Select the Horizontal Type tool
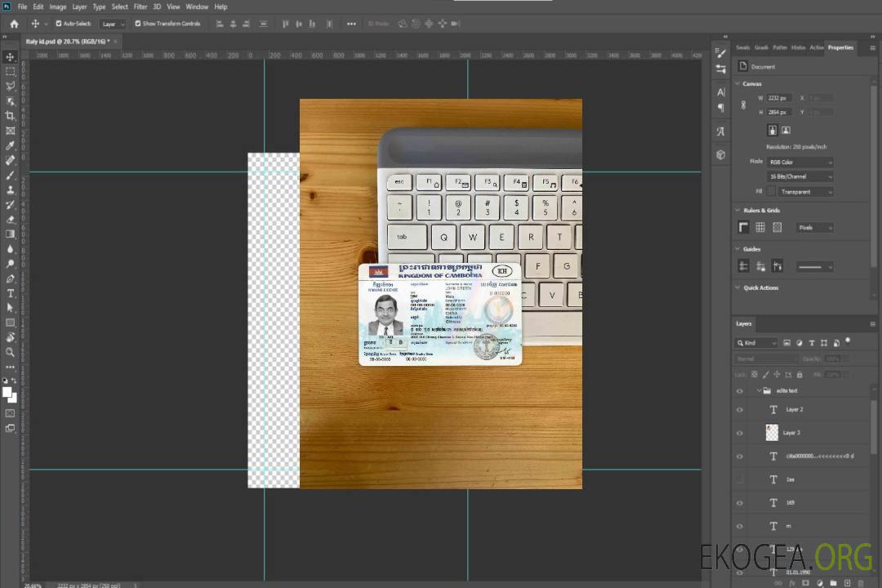Screen dimensions: 882x588 pos(11,293)
